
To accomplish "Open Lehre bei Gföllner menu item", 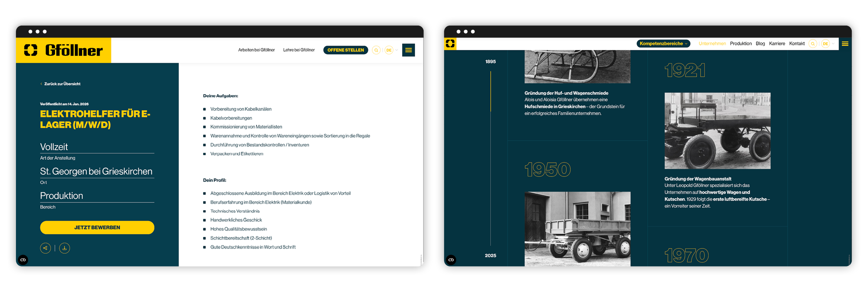I will tap(299, 50).
